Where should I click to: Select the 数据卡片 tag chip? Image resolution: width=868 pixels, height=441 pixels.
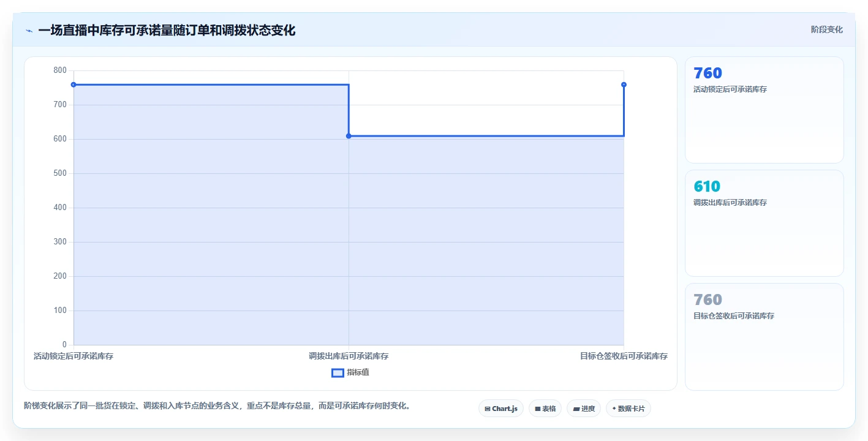click(628, 409)
